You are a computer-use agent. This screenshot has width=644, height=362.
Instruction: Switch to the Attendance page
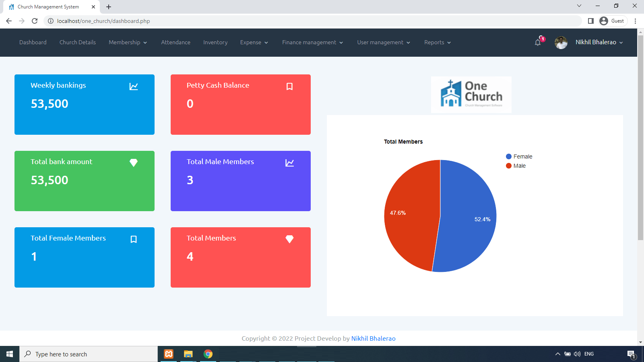pos(175,42)
